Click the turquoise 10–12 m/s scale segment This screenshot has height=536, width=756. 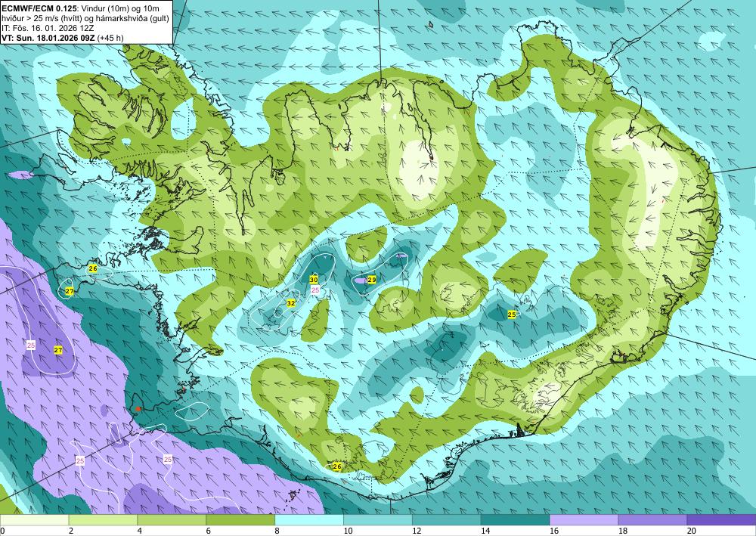378,519
